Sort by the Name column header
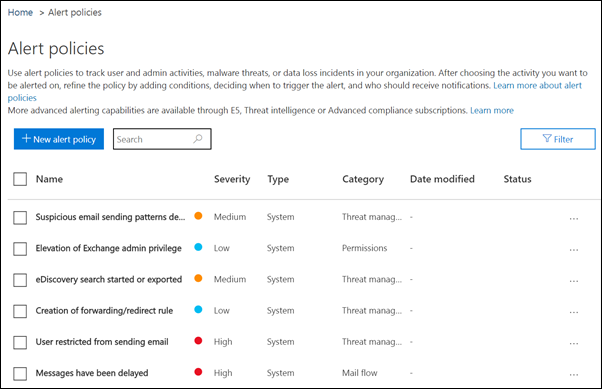 tap(50, 179)
